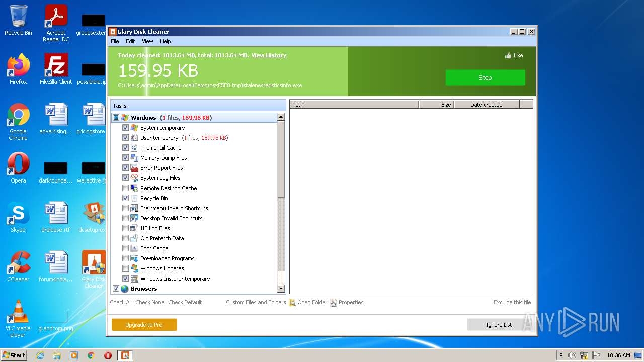Enable Font Cache checkbox
Screen dimensions: 644x362
click(125, 248)
